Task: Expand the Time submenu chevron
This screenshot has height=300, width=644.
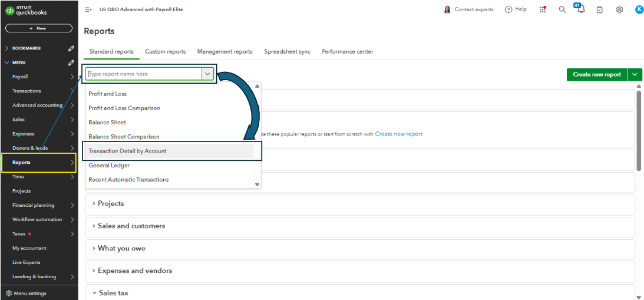Action: coord(72,177)
